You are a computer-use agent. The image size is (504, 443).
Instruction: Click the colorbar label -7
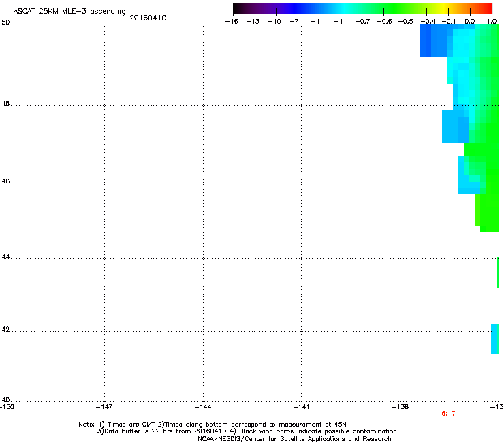pyautogui.click(x=294, y=22)
